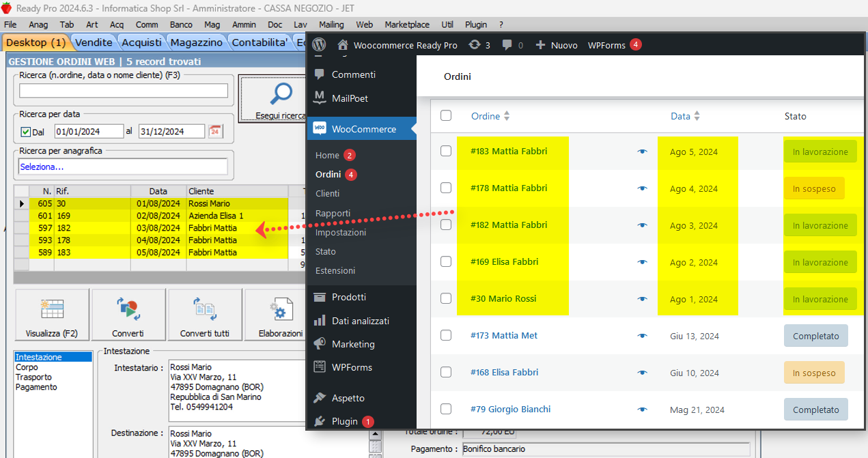This screenshot has height=458, width=868.
Task: Open the Seleziona... anagrafica selector
Action: (x=123, y=167)
